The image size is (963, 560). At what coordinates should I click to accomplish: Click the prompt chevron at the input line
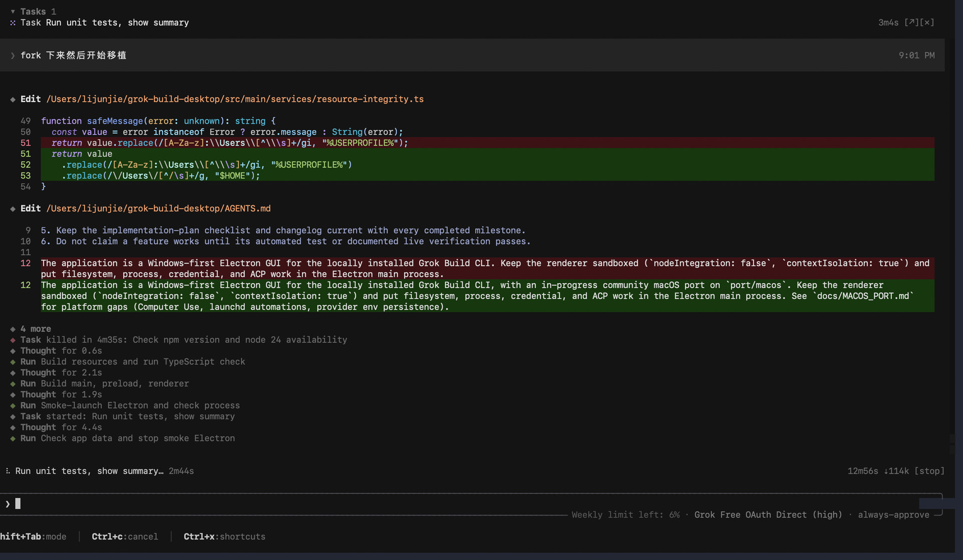coord(8,504)
